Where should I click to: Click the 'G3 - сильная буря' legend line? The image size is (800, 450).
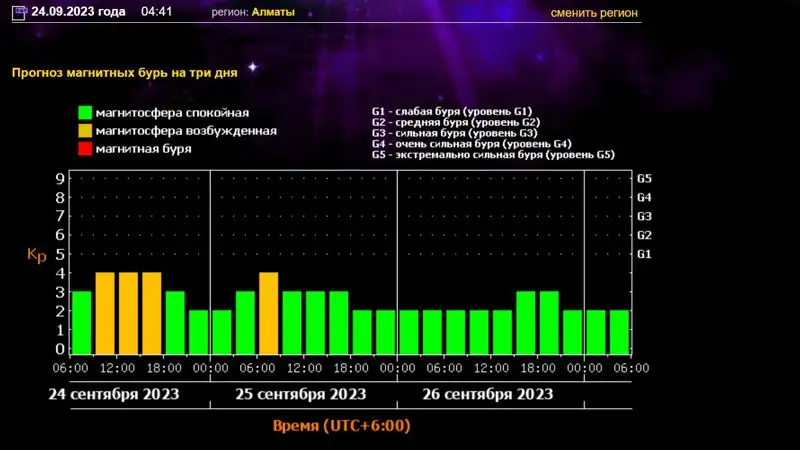click(454, 132)
